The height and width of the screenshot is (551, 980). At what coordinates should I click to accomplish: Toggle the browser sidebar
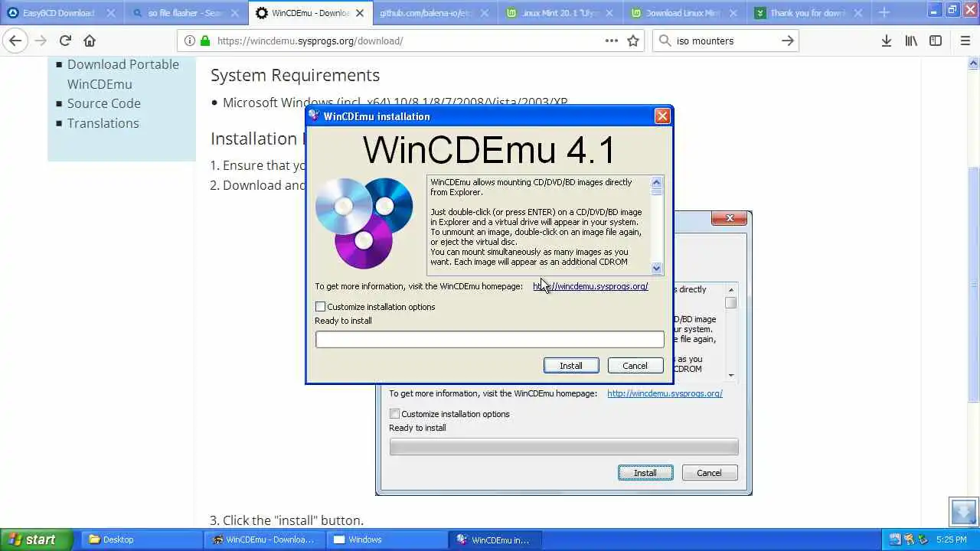[x=936, y=41]
